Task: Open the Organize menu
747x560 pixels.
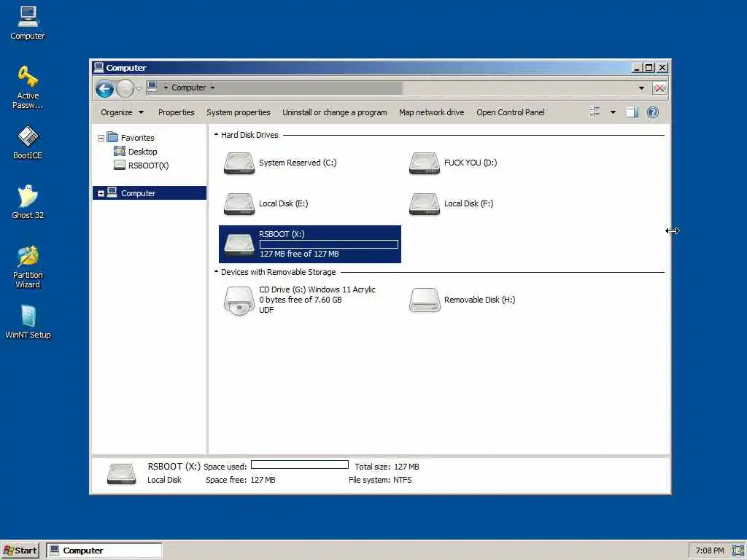Action: point(122,112)
